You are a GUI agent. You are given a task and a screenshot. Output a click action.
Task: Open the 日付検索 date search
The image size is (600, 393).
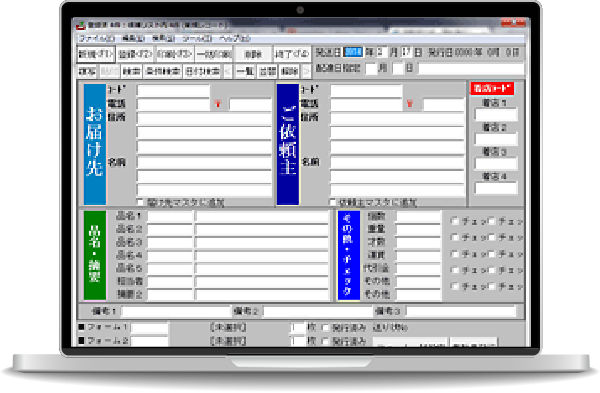pos(202,71)
